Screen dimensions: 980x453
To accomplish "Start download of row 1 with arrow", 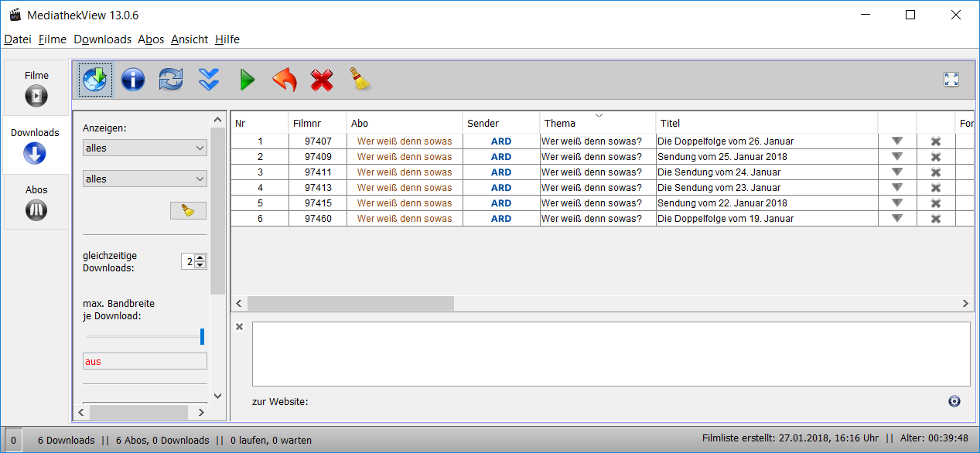I will coord(896,141).
